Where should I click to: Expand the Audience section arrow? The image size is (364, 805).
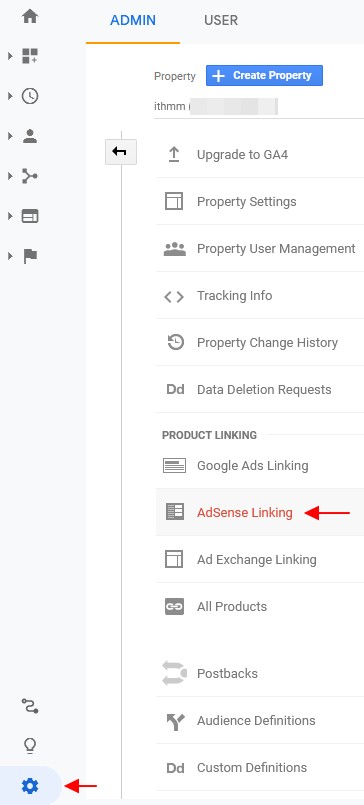pos(10,136)
